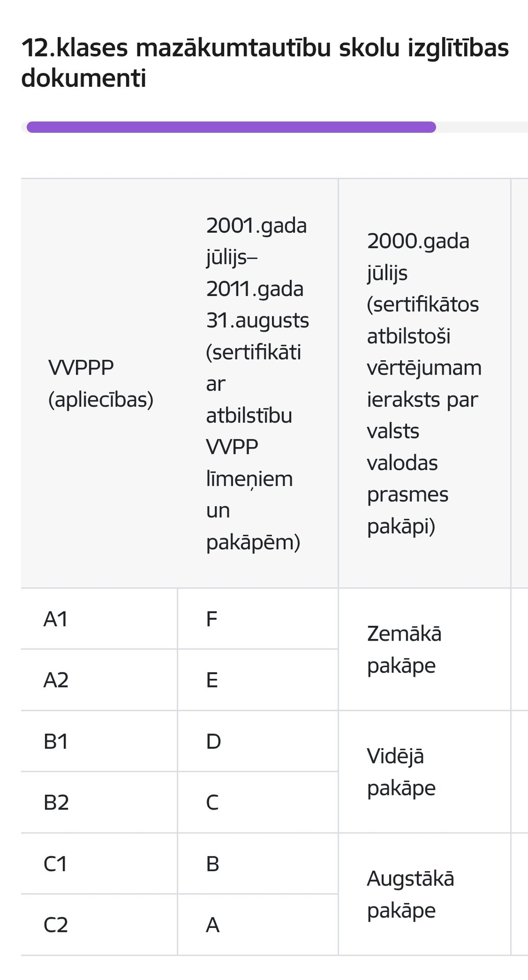This screenshot has height=980, width=528.
Task: Click the empty scrollbar track right of the purple thumb
Action: (481, 127)
